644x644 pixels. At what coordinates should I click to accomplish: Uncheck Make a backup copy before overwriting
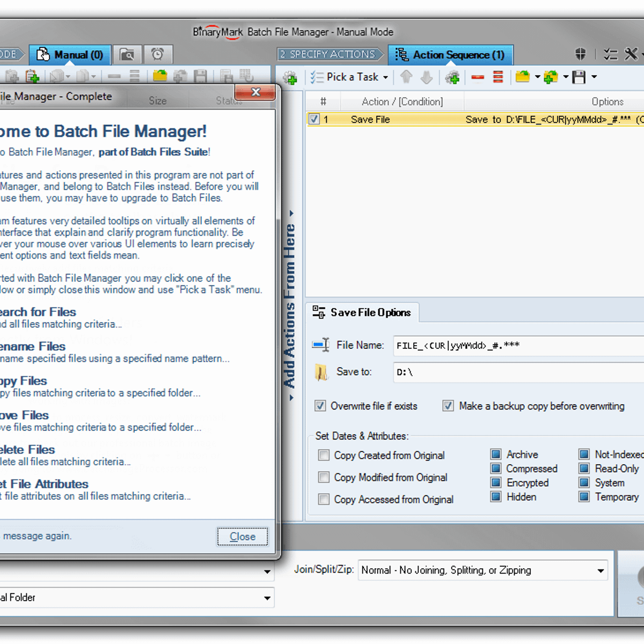(x=448, y=406)
